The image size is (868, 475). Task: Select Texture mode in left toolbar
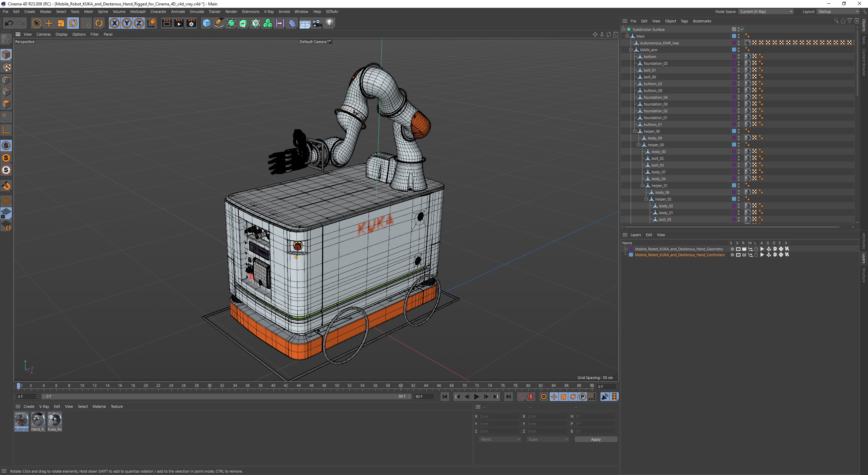pos(6,67)
